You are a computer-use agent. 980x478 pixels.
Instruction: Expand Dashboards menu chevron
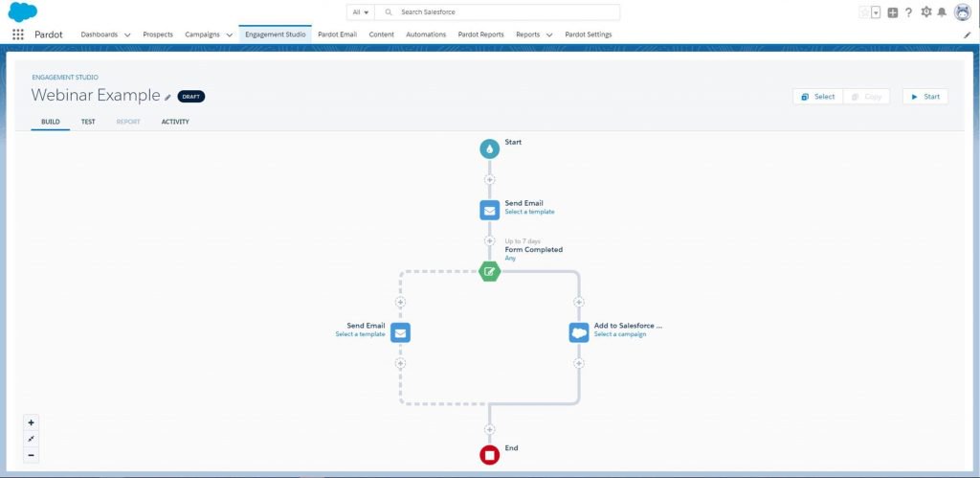127,35
